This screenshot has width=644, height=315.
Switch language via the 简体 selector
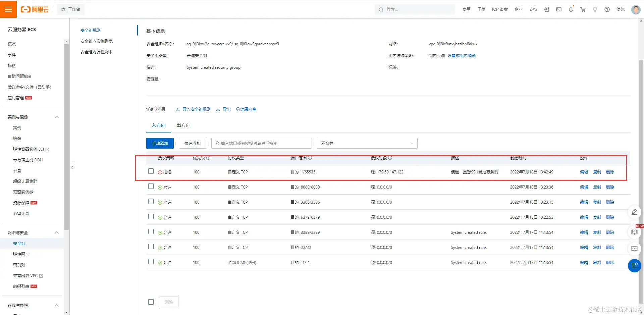[621, 9]
